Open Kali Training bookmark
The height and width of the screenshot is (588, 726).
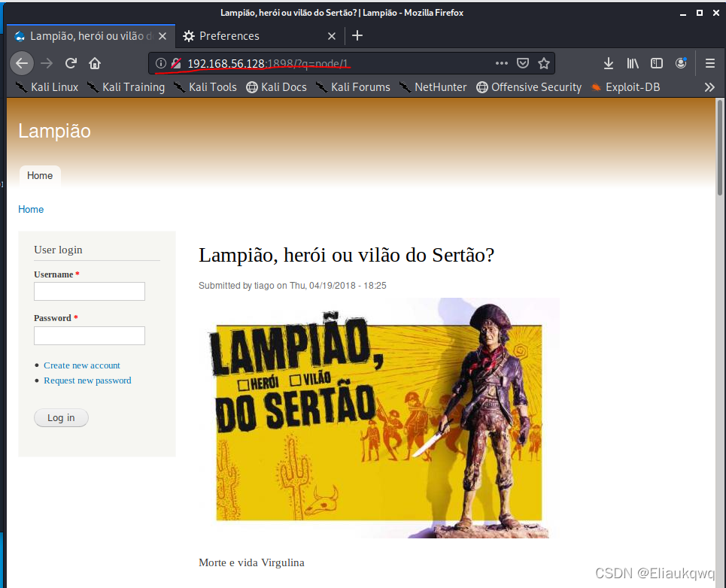coord(126,87)
